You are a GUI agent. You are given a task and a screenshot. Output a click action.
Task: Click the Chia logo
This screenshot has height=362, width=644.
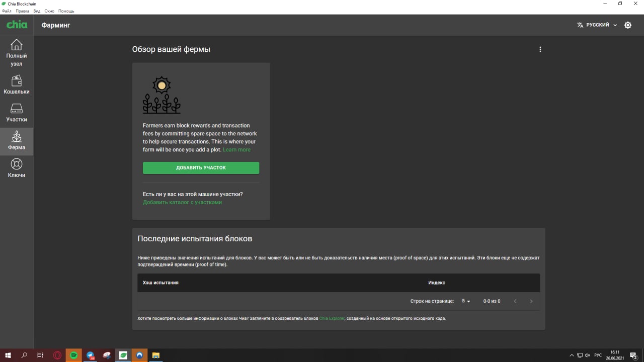click(17, 25)
